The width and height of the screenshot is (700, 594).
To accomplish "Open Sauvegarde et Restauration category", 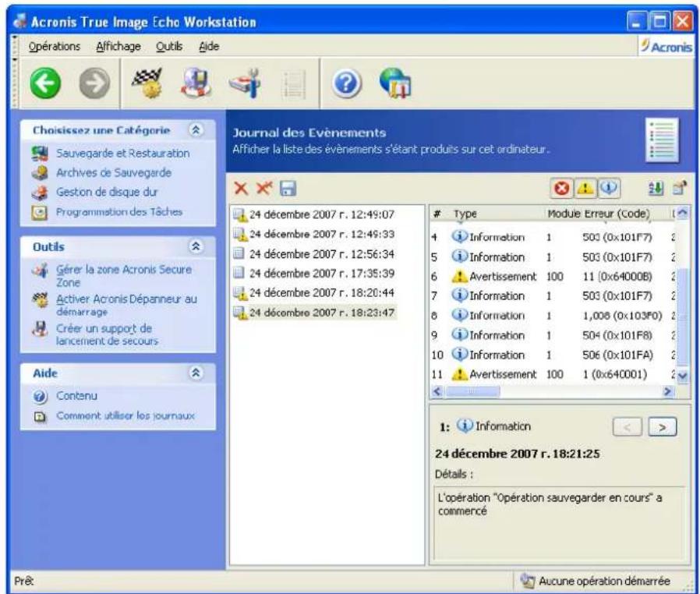I will tap(122, 153).
